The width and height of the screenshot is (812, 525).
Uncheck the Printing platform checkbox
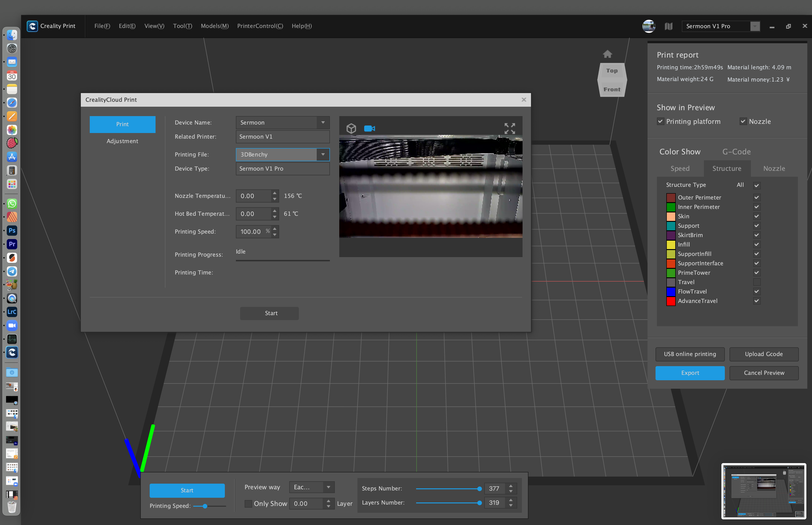pyautogui.click(x=660, y=122)
